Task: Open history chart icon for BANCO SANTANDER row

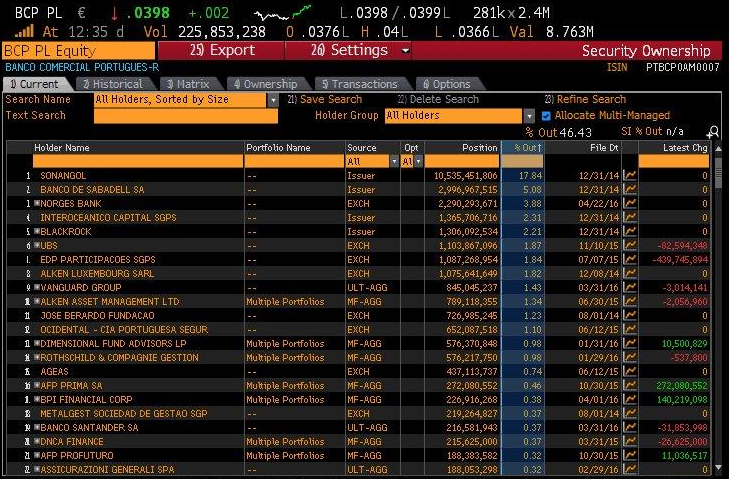Action: (x=630, y=427)
